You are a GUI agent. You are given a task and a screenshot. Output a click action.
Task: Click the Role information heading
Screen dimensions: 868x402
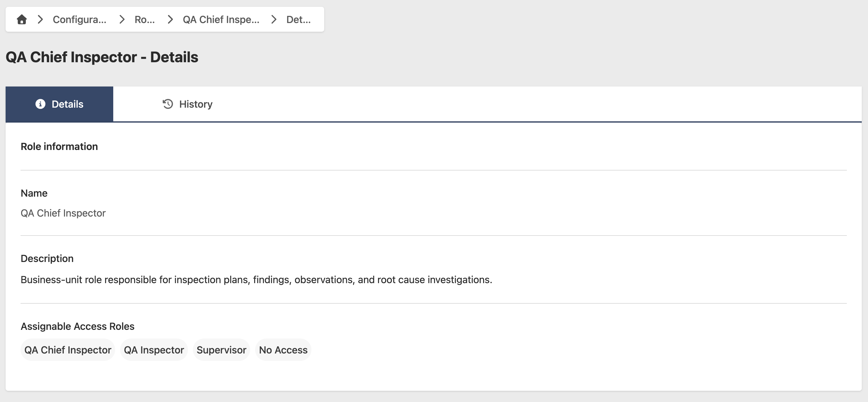pos(59,147)
